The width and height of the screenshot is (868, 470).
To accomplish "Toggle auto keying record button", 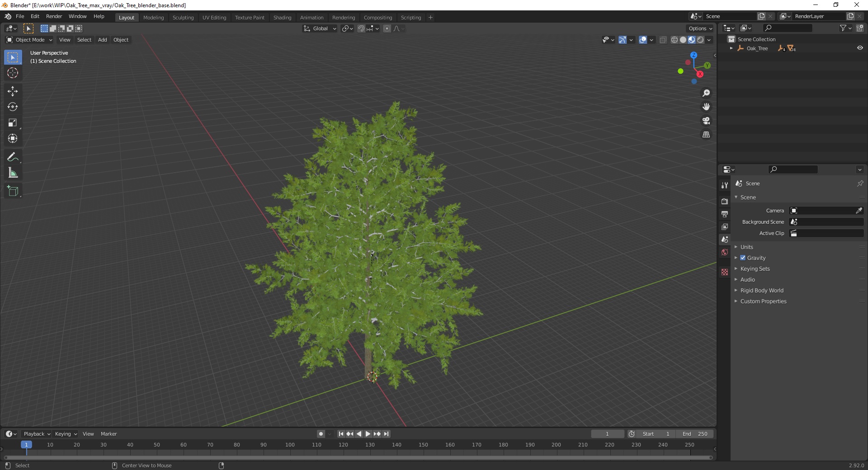I will pos(321,434).
